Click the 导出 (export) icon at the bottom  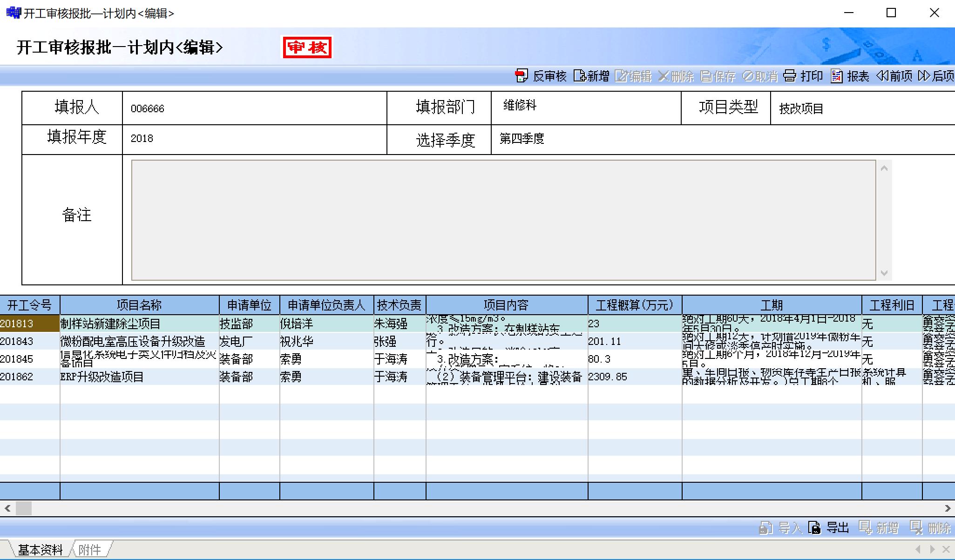pyautogui.click(x=814, y=528)
